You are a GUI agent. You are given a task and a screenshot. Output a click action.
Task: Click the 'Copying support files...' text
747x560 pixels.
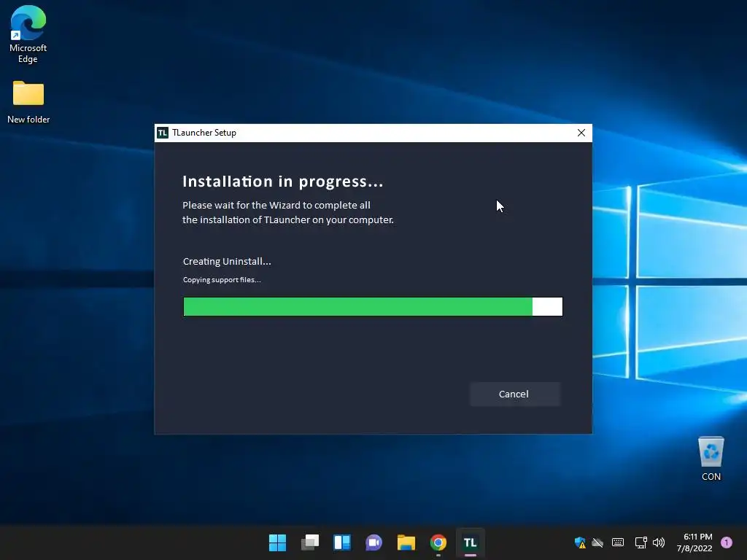222,279
